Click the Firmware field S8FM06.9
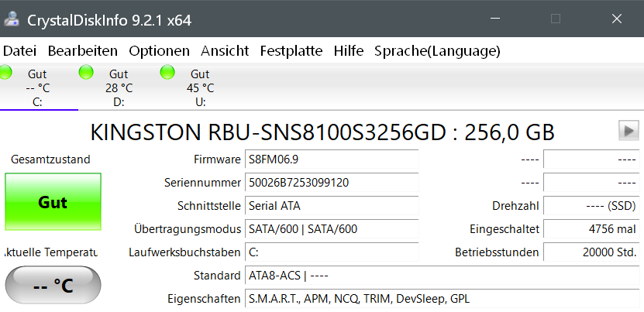 (331, 160)
